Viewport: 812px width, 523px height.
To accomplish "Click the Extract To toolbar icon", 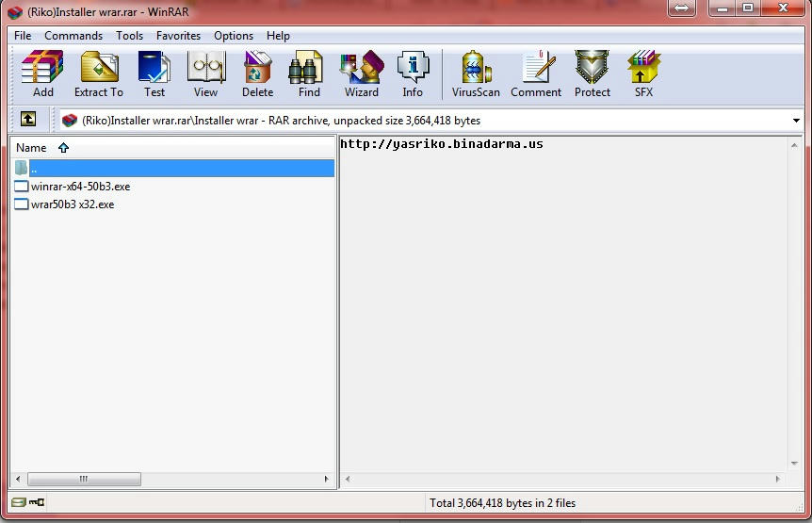I will pyautogui.click(x=98, y=74).
